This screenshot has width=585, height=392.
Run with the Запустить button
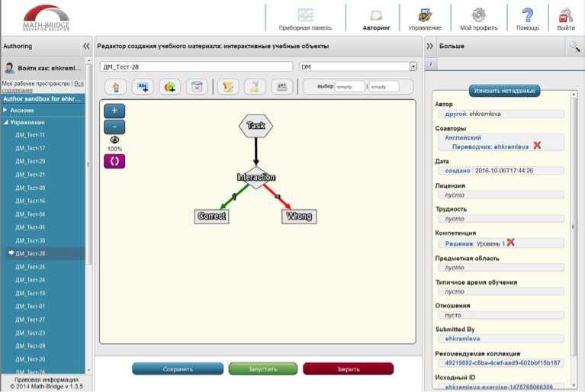[263, 369]
